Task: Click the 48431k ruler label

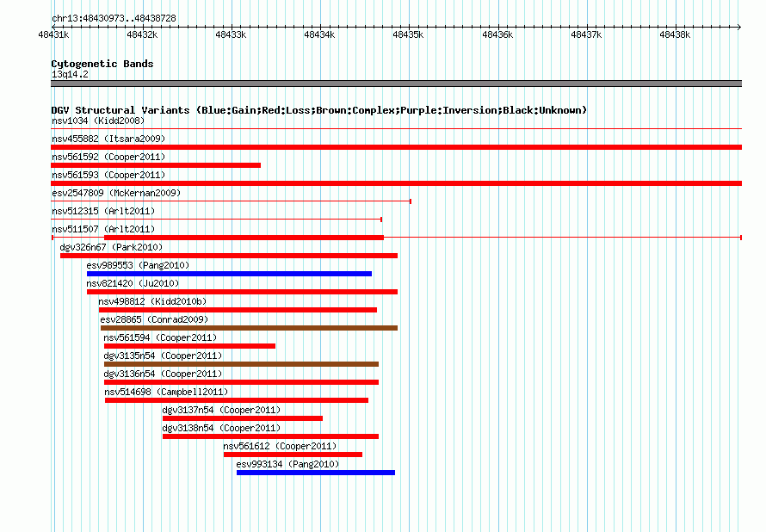Action: point(53,34)
